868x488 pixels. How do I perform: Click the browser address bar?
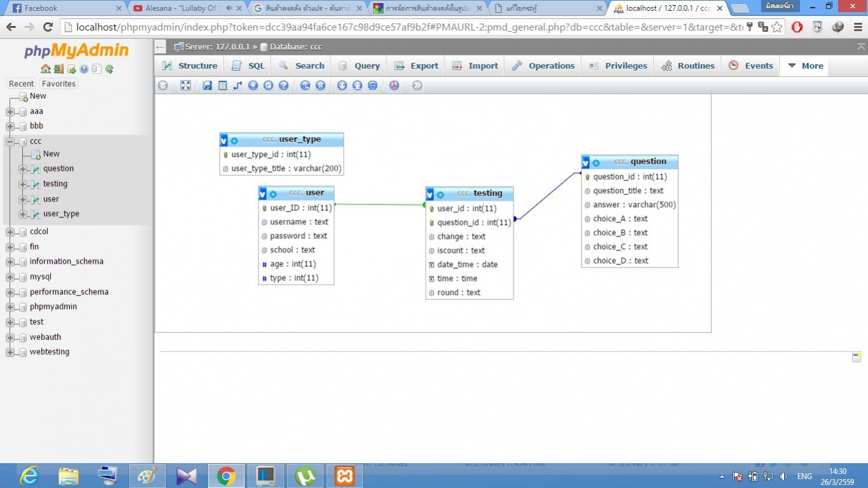[x=407, y=27]
